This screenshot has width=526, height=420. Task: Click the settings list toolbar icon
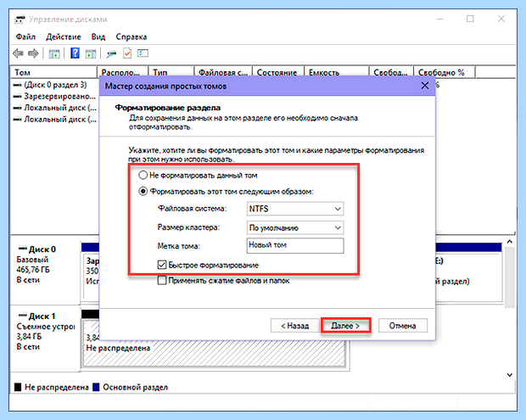click(143, 53)
